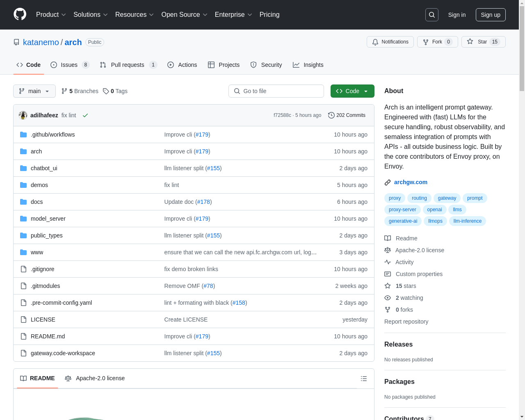Open the green Code dropdown button
The width and height of the screenshot is (525, 420).
click(x=352, y=91)
